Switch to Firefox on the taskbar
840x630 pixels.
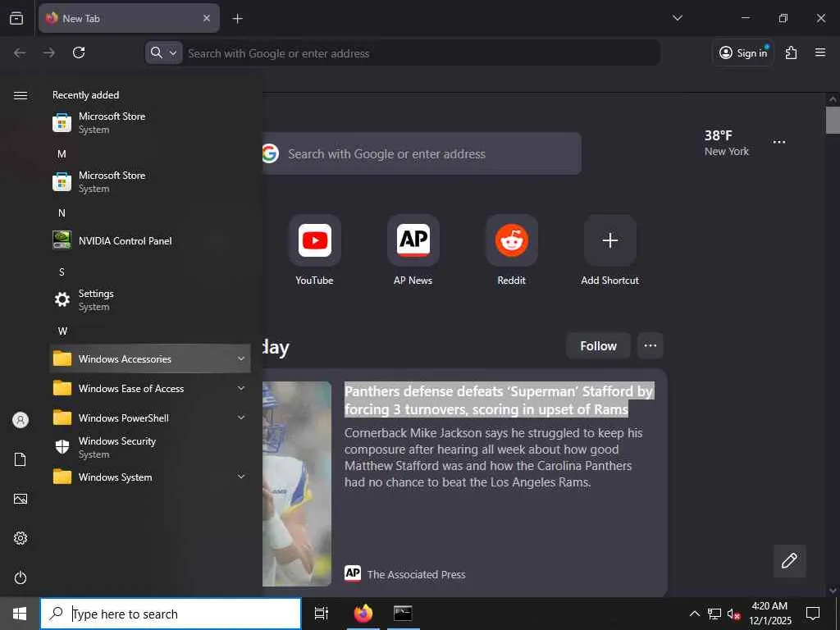(x=363, y=614)
